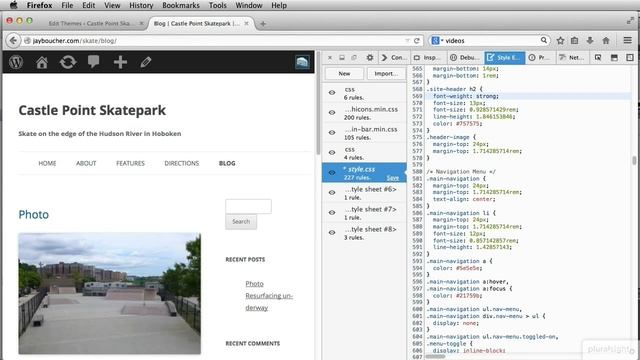Open the search engine dropdown arrow
The width and height of the screenshot is (640, 360).
[442, 40]
